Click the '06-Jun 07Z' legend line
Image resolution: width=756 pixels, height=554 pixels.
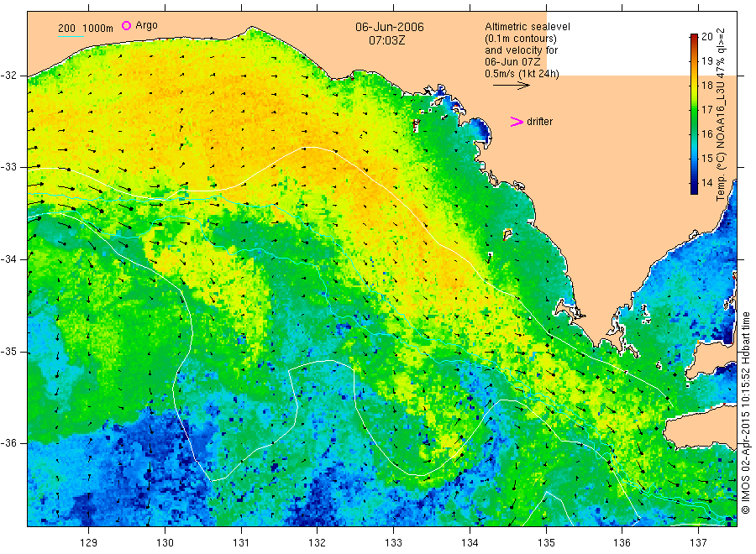point(512,62)
